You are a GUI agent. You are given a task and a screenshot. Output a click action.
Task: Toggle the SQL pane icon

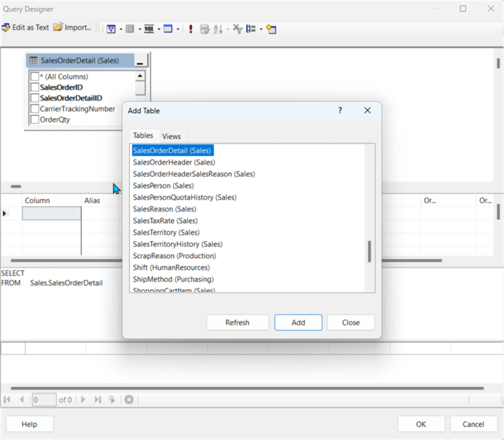coord(149,29)
